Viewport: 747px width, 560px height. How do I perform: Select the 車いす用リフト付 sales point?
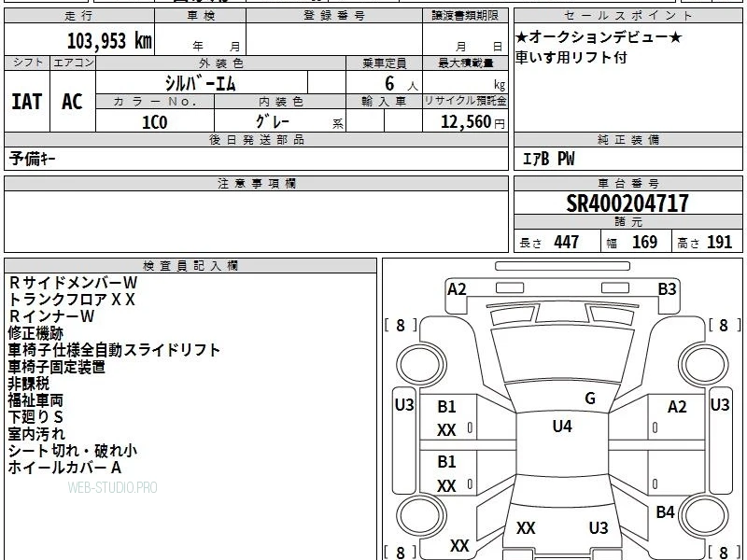[x=571, y=58]
